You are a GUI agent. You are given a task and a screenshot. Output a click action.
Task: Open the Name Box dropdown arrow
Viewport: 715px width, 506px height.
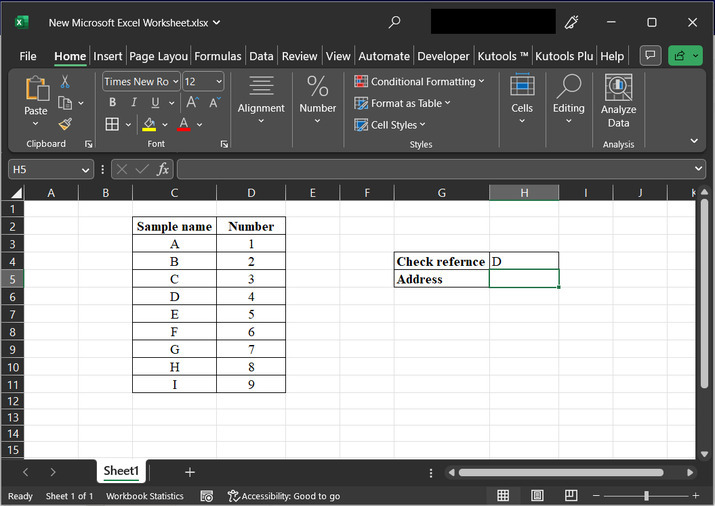pos(84,170)
